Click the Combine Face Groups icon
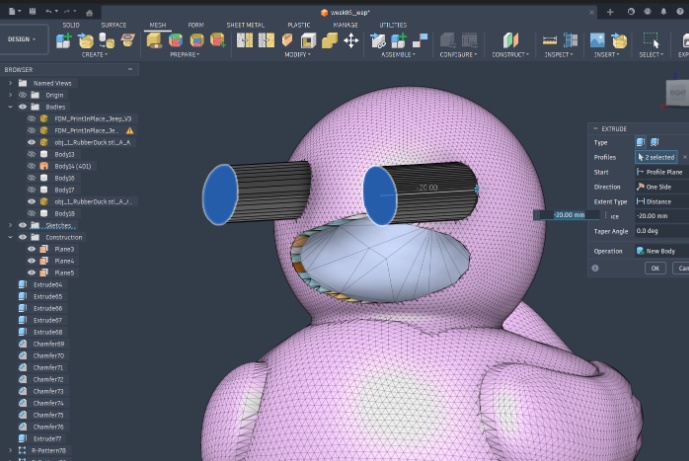 point(197,40)
